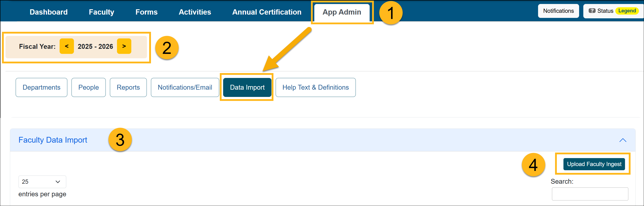The height and width of the screenshot is (206, 644).
Task: Switch to the Dashboard tab
Action: click(x=49, y=12)
